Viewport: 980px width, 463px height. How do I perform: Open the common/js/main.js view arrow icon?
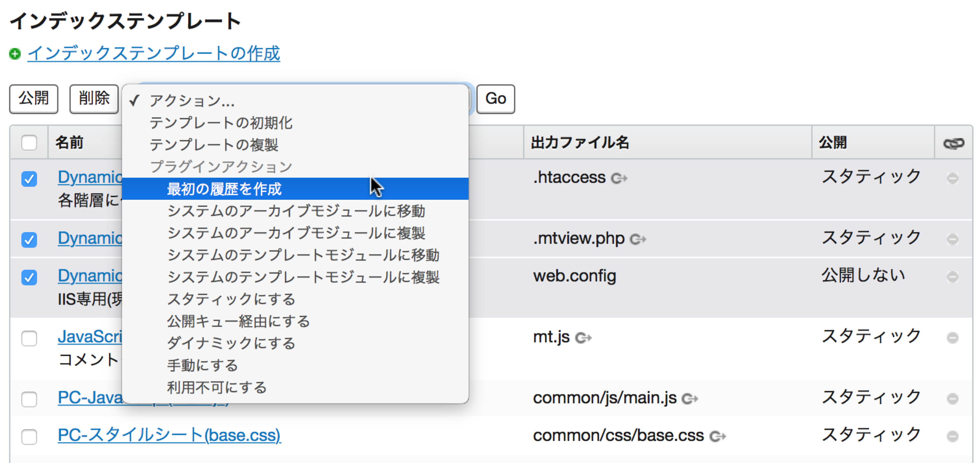point(690,399)
